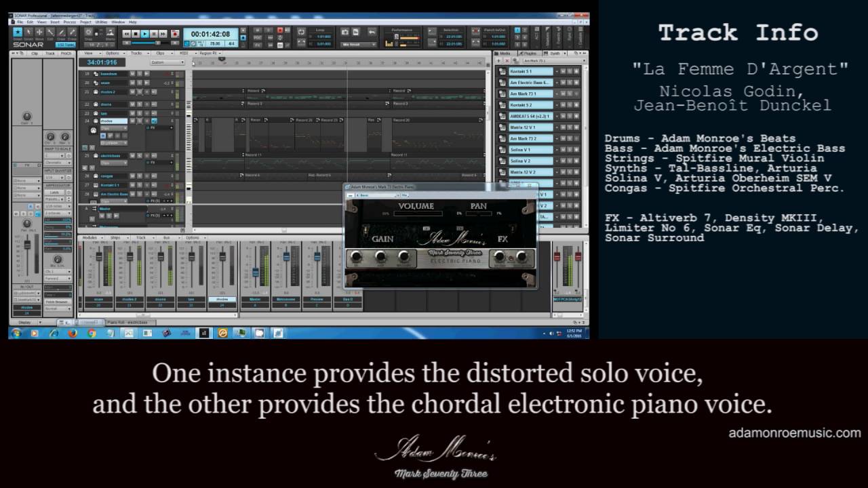This screenshot has width=868, height=488.
Task: Open Internet Explorer from taskbar
Action: 54,333
